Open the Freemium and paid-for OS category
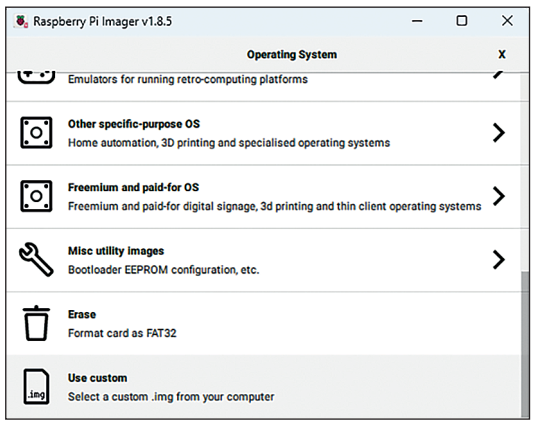 click(x=263, y=197)
